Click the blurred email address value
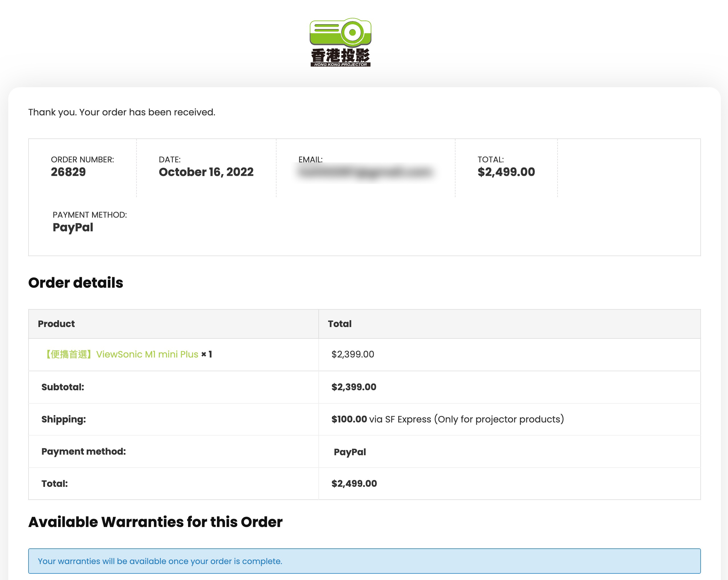The height and width of the screenshot is (580, 728). click(365, 172)
